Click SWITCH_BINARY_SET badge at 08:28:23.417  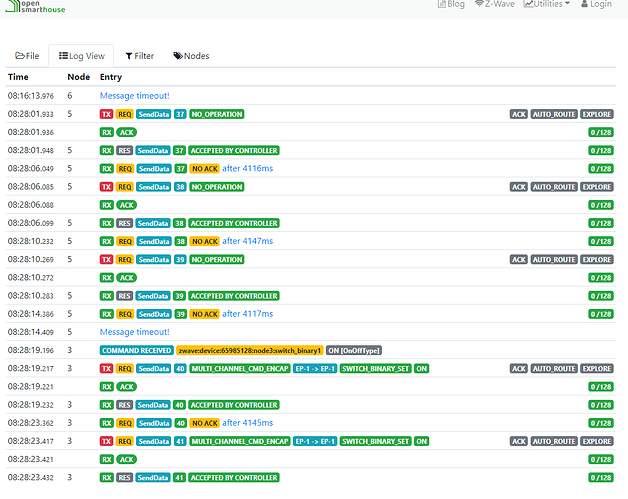[375, 441]
